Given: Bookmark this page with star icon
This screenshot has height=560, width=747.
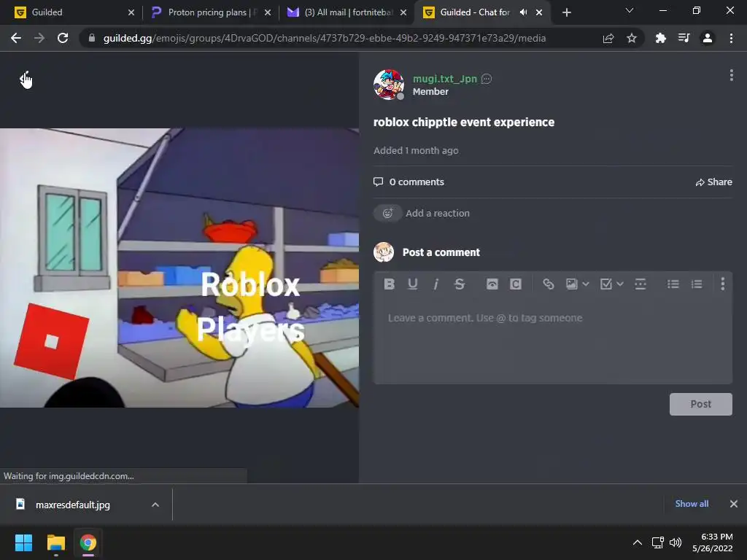Looking at the screenshot, I should [x=632, y=38].
